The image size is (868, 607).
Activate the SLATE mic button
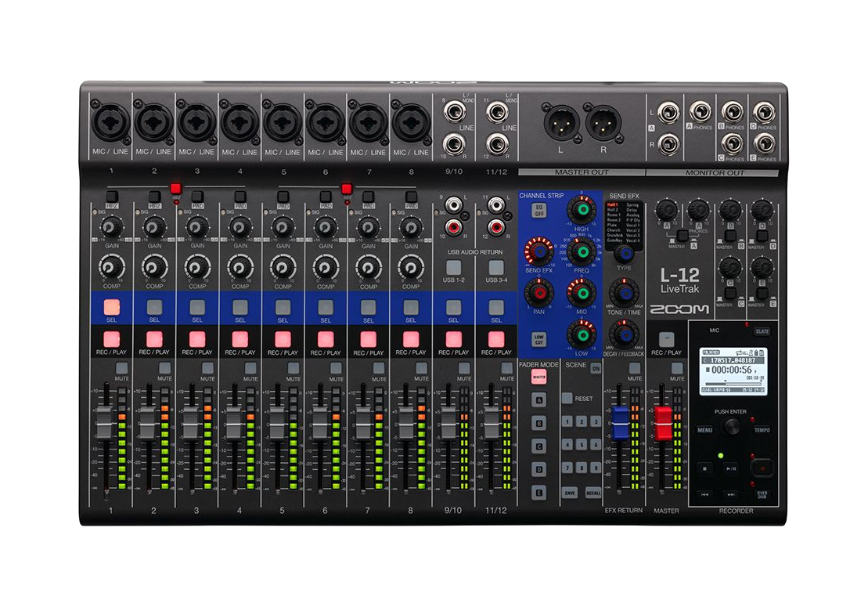pyautogui.click(x=762, y=331)
